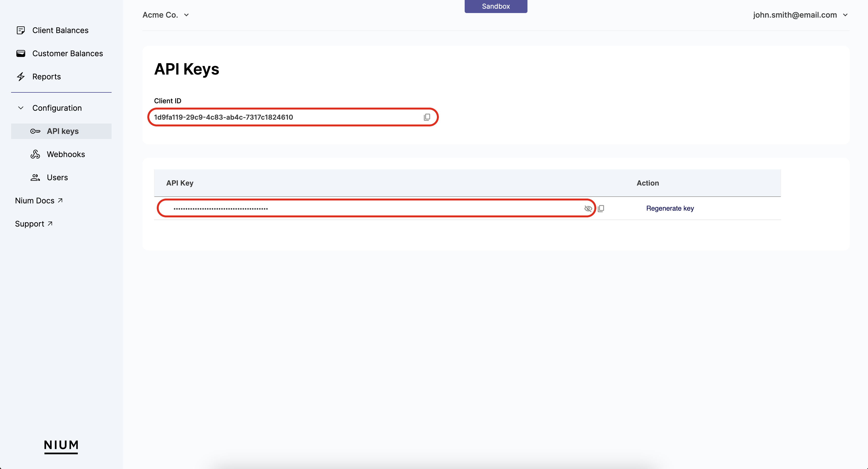Click the Regenerate key button
The width and height of the screenshot is (868, 469).
669,208
